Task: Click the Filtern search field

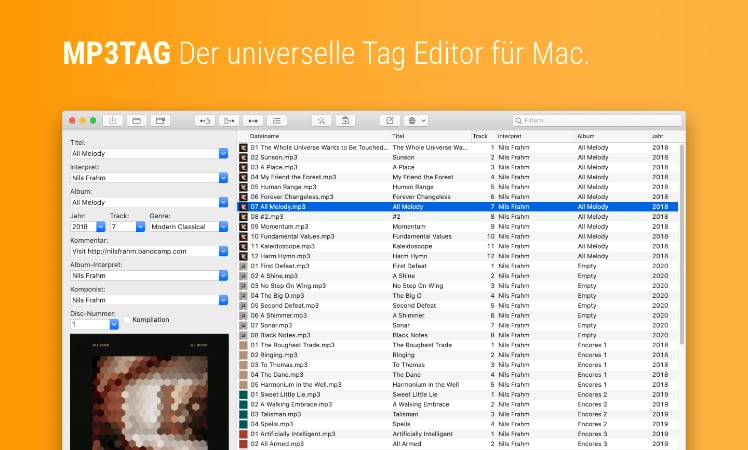Action: click(600, 121)
